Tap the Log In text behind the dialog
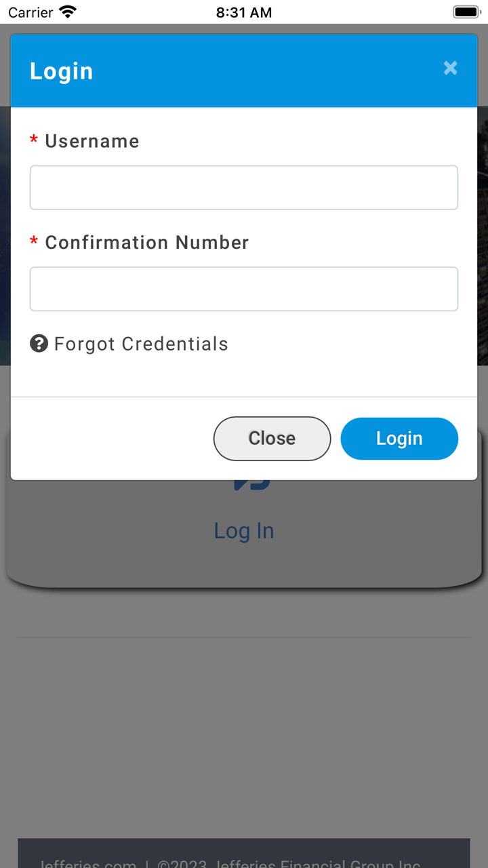This screenshot has width=488, height=868. click(x=244, y=530)
